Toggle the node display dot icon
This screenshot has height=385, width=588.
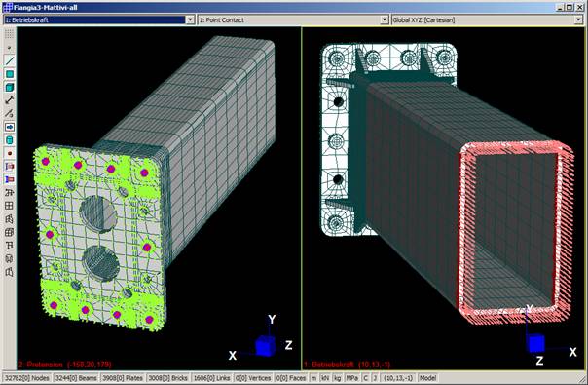pyautogui.click(x=10, y=48)
